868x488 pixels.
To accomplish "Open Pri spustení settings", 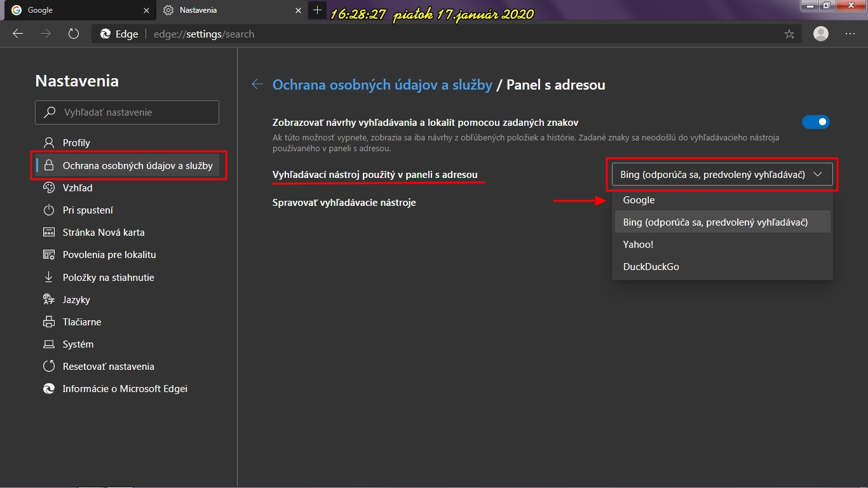I will pyautogui.click(x=127, y=210).
